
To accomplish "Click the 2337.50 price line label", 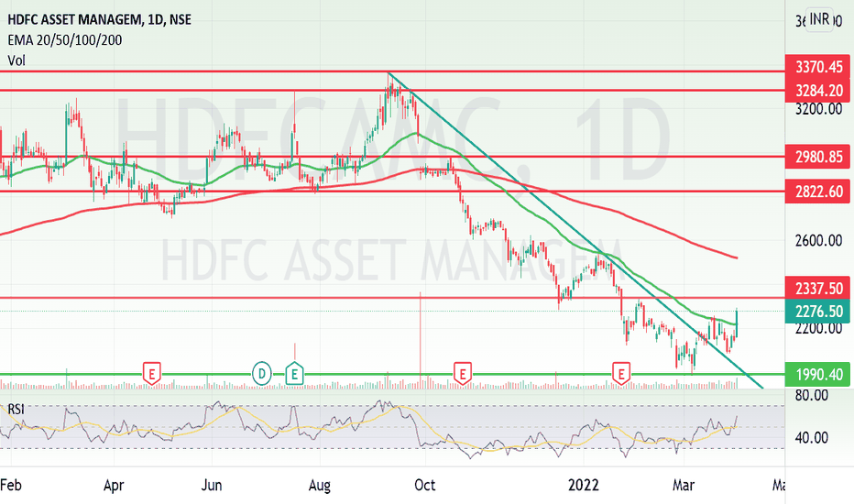I will pyautogui.click(x=817, y=288).
